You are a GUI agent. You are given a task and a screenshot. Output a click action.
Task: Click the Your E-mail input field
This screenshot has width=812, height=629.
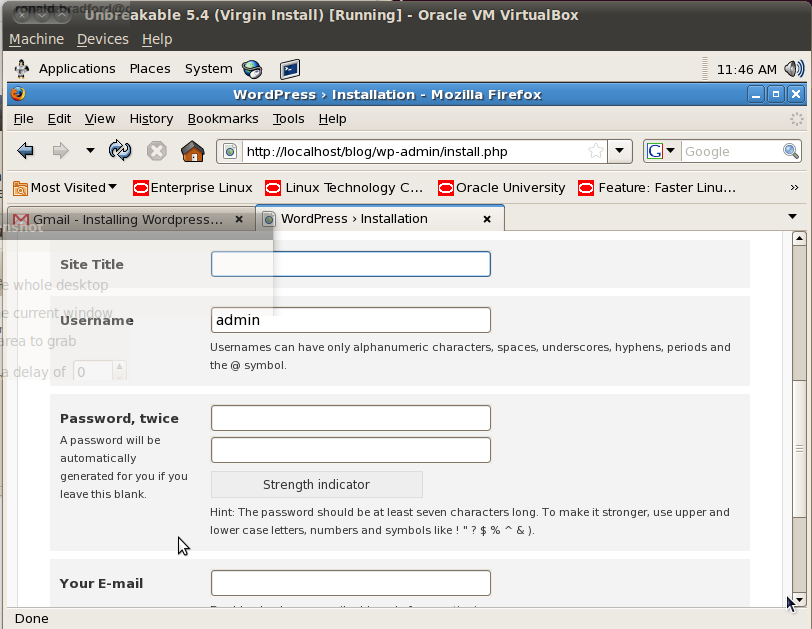[x=351, y=583]
